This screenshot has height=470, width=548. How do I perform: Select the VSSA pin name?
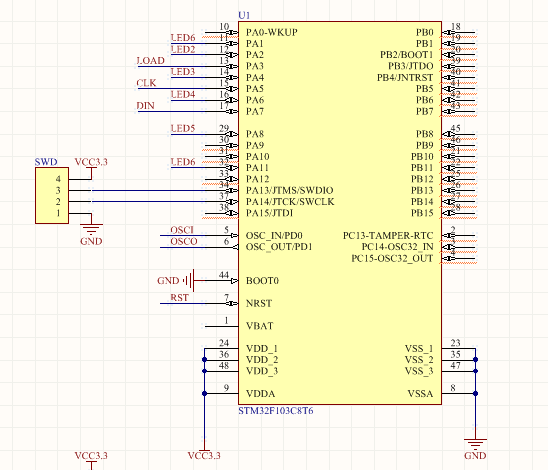[420, 393]
